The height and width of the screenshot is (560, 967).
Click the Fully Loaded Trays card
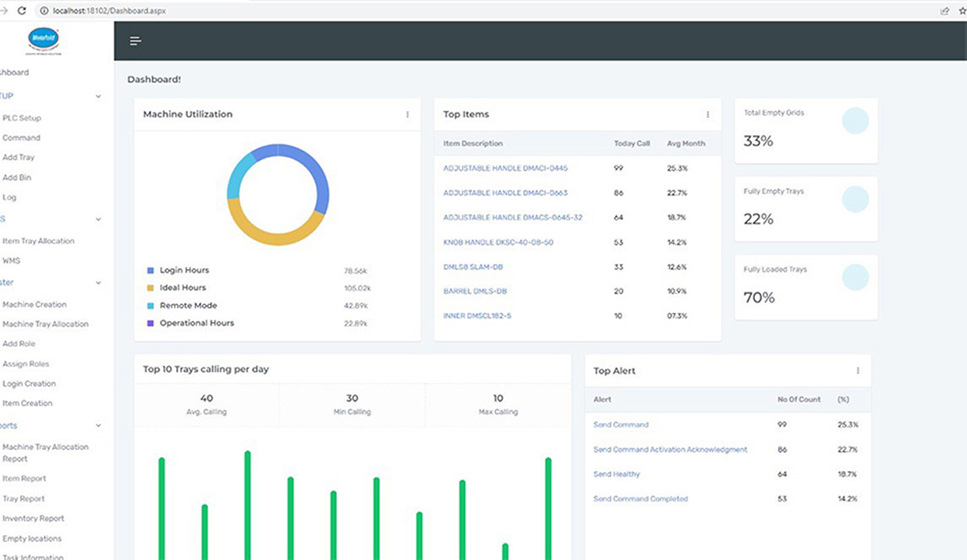pos(806,286)
